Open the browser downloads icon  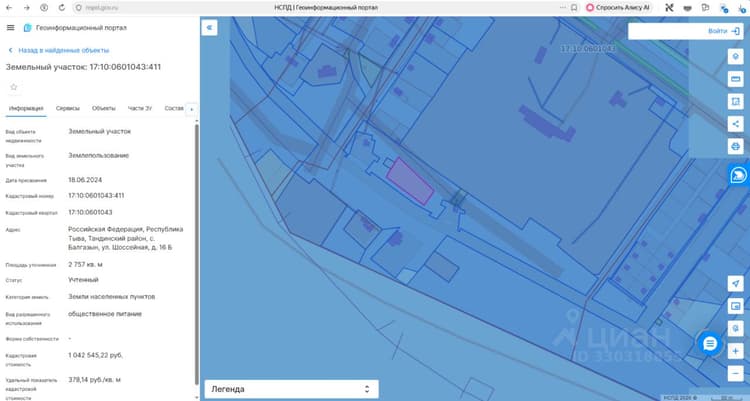tap(741, 8)
